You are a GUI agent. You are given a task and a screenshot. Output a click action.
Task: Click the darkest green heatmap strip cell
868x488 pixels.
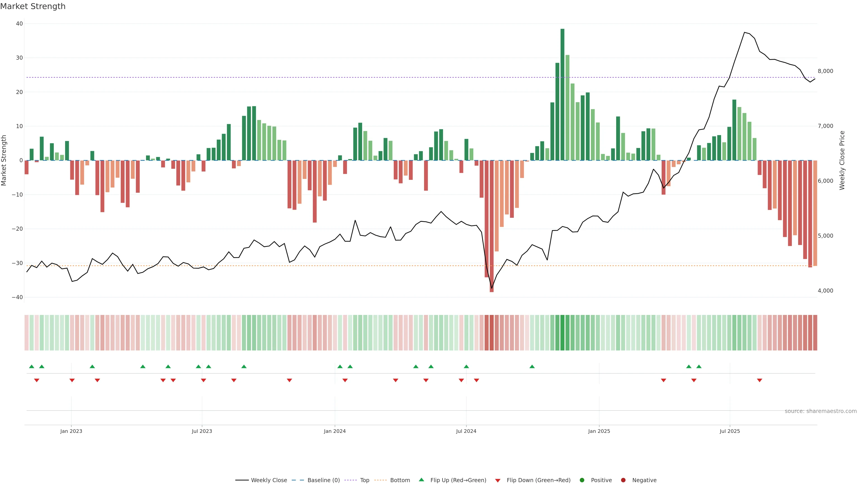coord(562,332)
